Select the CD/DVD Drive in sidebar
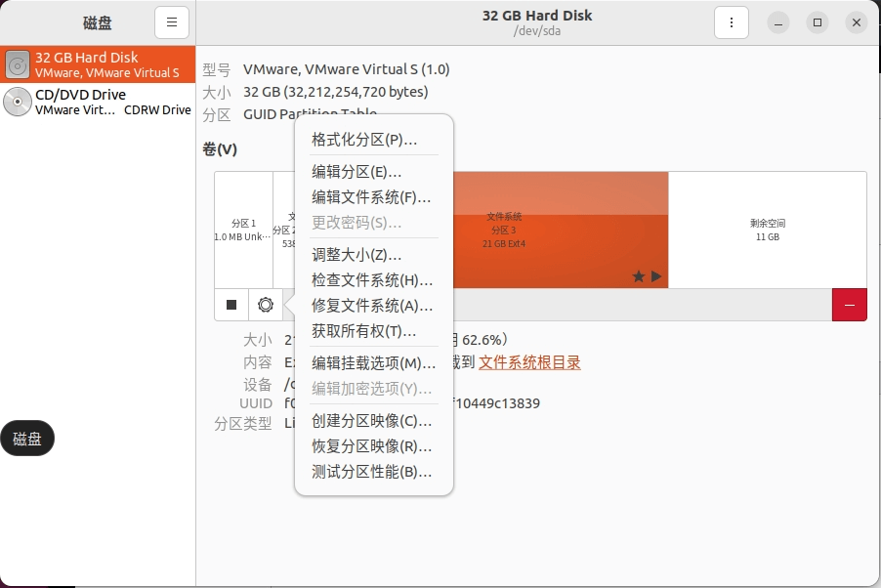This screenshot has height=588, width=881. tap(98, 102)
